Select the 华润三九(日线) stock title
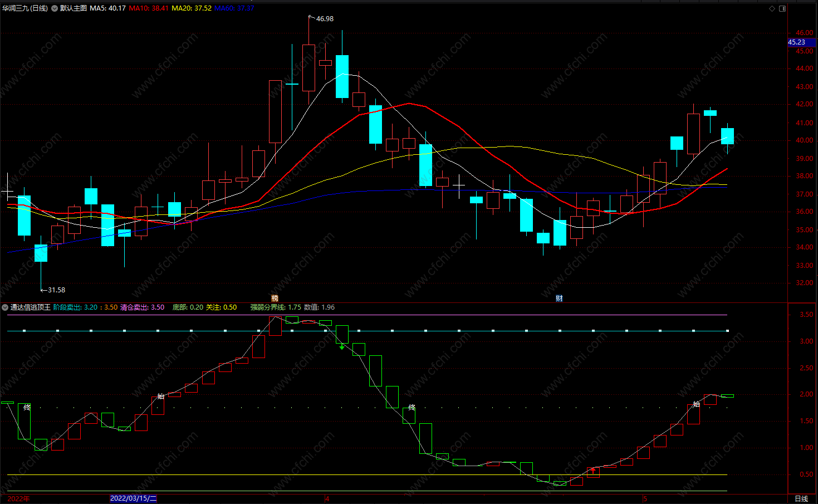Screen dimensions: 818x504 (25, 8)
